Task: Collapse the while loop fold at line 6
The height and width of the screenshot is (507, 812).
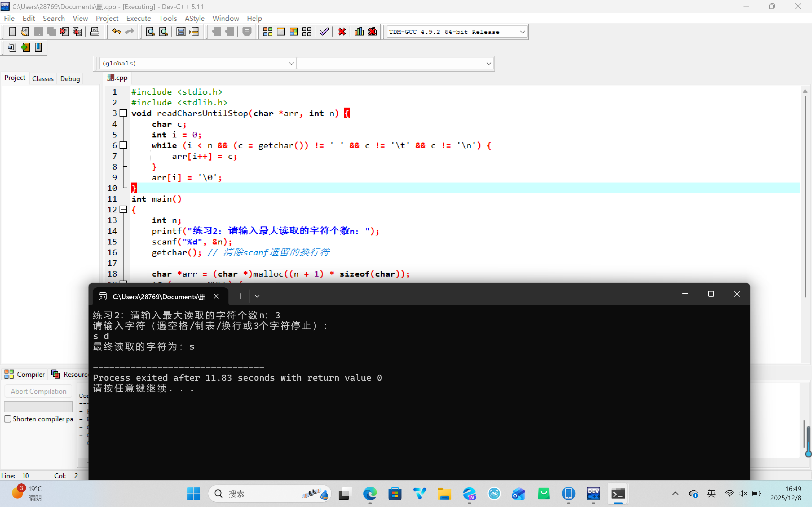Action: pyautogui.click(x=123, y=145)
